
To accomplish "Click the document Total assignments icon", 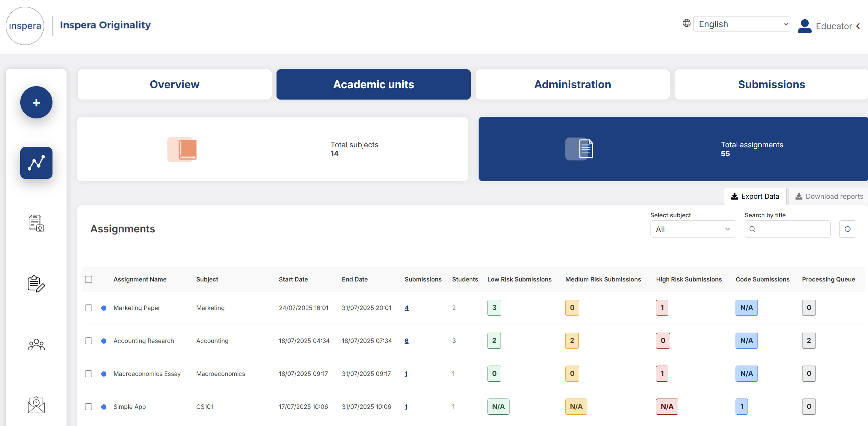I will [x=579, y=149].
